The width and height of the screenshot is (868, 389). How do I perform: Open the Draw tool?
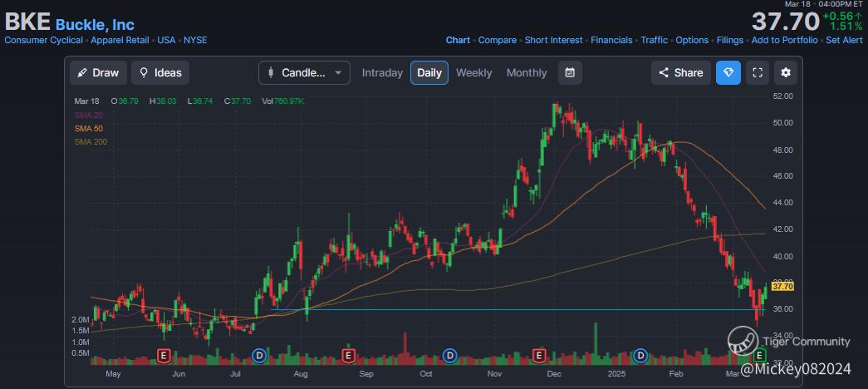coord(99,72)
